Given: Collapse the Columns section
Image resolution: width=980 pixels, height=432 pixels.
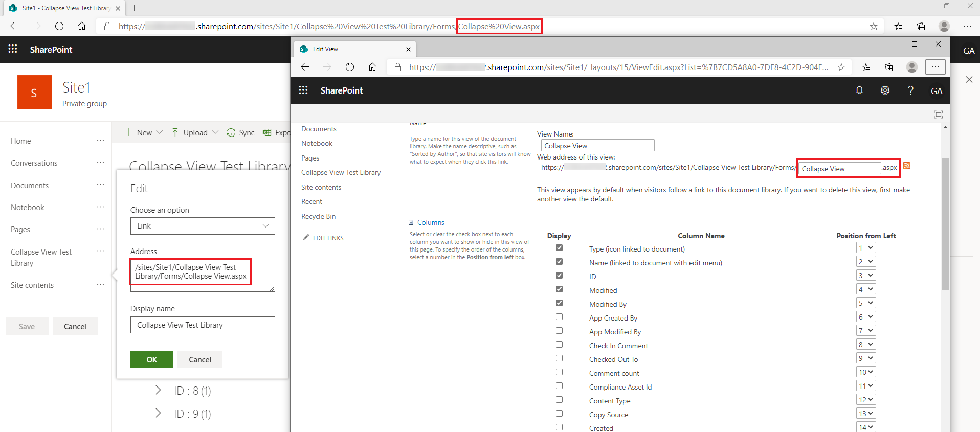Looking at the screenshot, I should click(x=411, y=222).
